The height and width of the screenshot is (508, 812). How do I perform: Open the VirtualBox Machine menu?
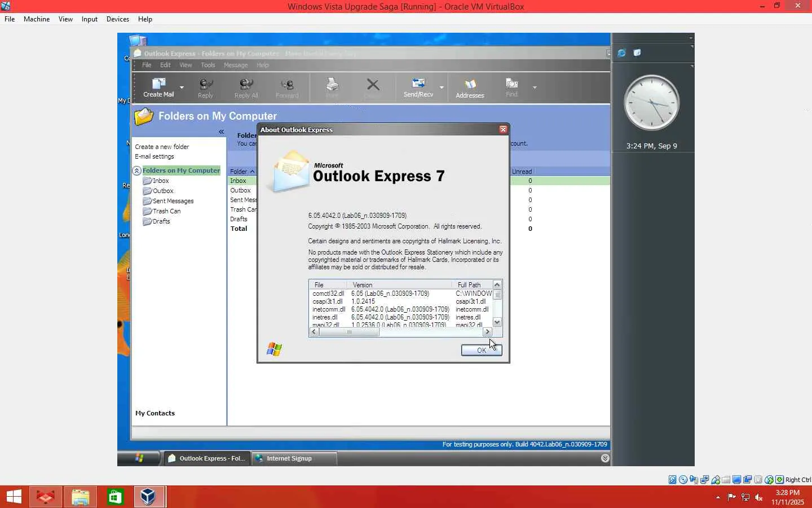pos(37,19)
